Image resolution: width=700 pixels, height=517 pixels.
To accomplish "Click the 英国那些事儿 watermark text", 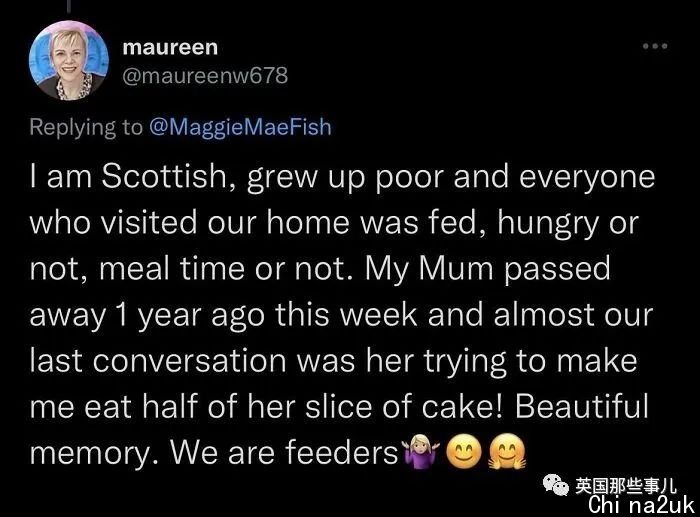I will click(626, 486).
